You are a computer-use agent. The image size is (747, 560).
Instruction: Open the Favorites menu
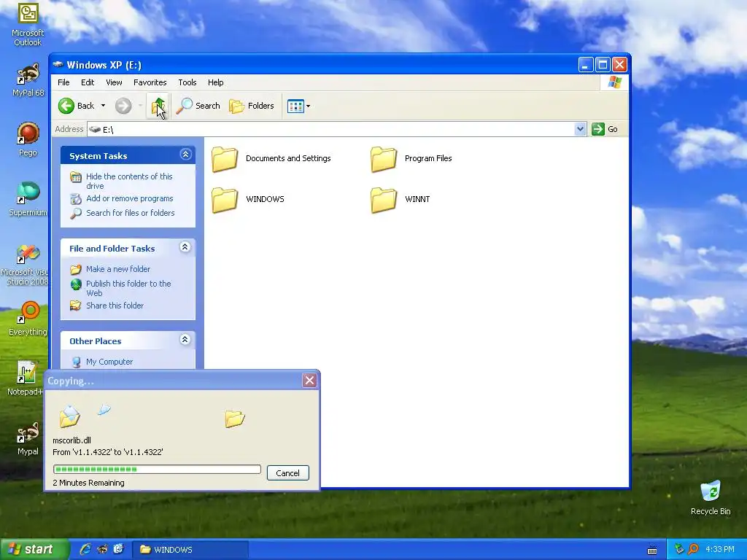[x=150, y=82]
